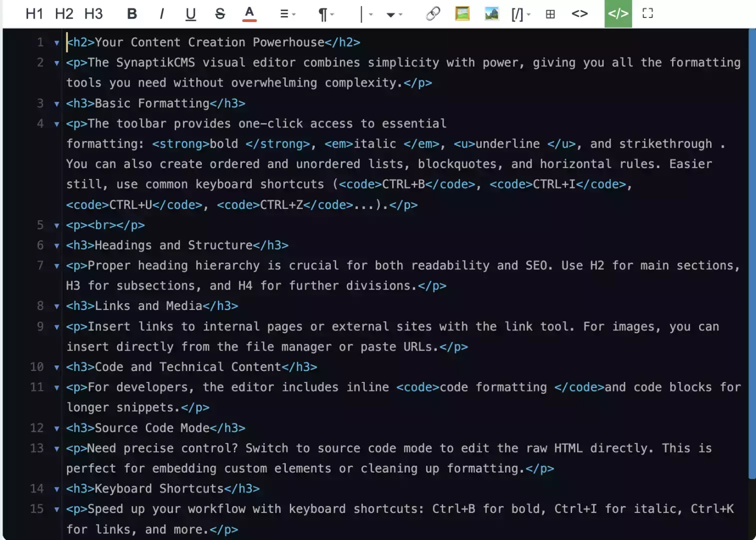Click the inline code <> icon
This screenshot has height=540, width=756.
[580, 13]
